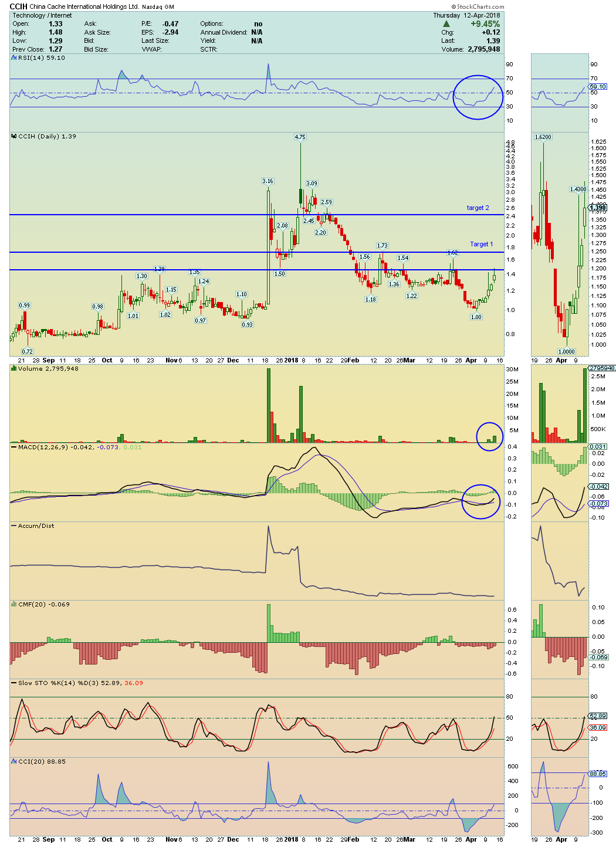The image size is (616, 844).
Task: Click the 1.0000 low label in zoom panel
Action: (x=566, y=351)
